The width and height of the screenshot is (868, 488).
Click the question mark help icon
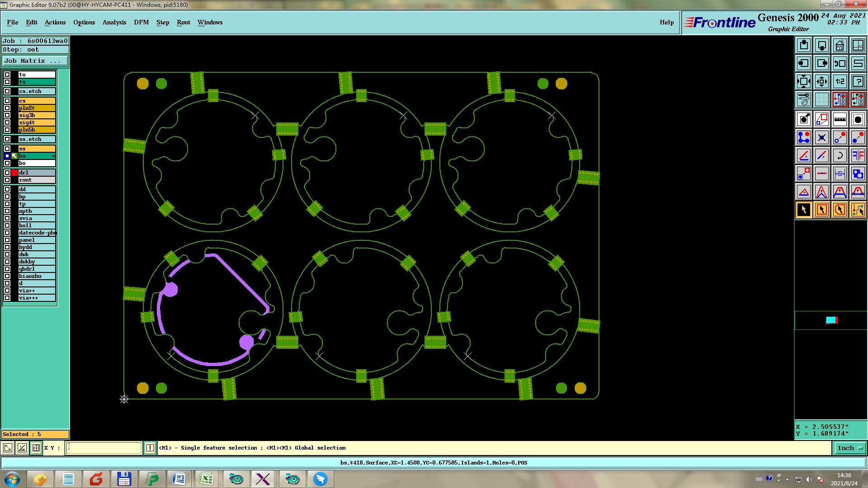pyautogui.click(x=858, y=81)
